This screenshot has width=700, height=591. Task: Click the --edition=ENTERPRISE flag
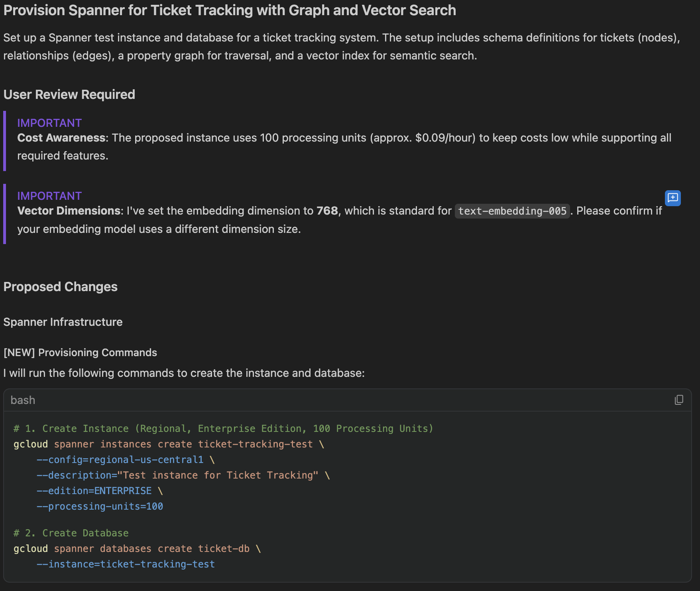94,491
